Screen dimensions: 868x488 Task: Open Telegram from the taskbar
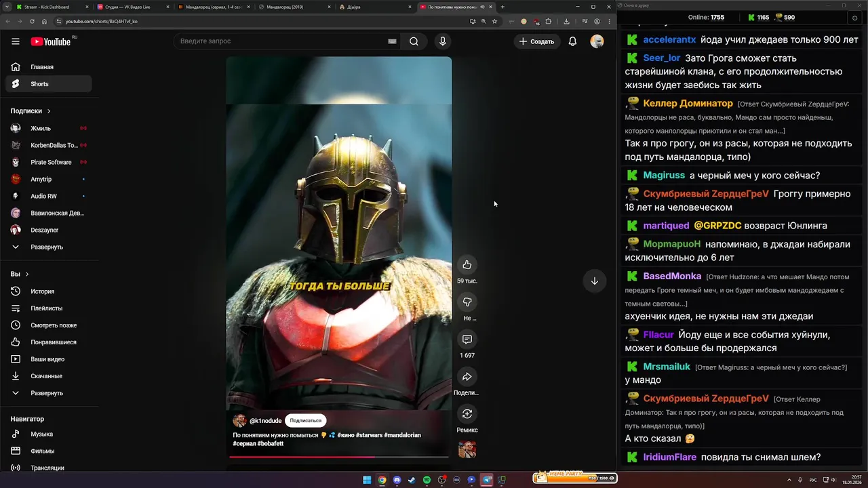[487, 480]
